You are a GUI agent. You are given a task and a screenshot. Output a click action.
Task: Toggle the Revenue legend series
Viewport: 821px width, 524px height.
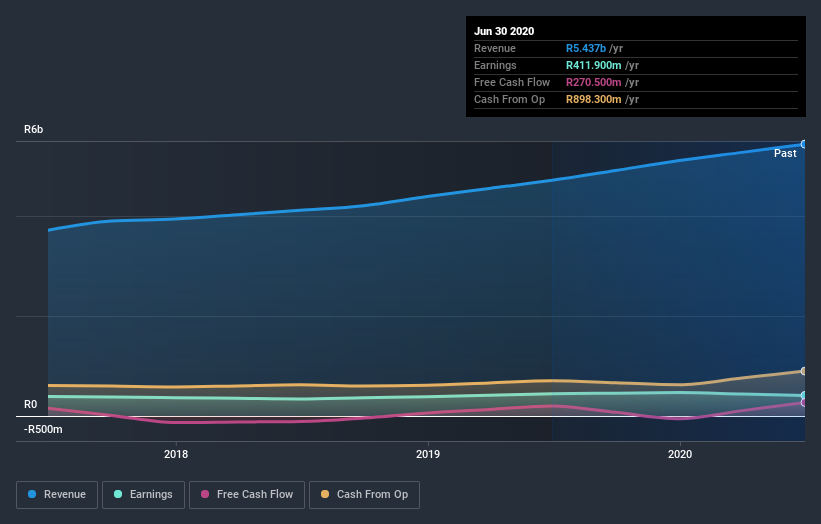[57, 495]
